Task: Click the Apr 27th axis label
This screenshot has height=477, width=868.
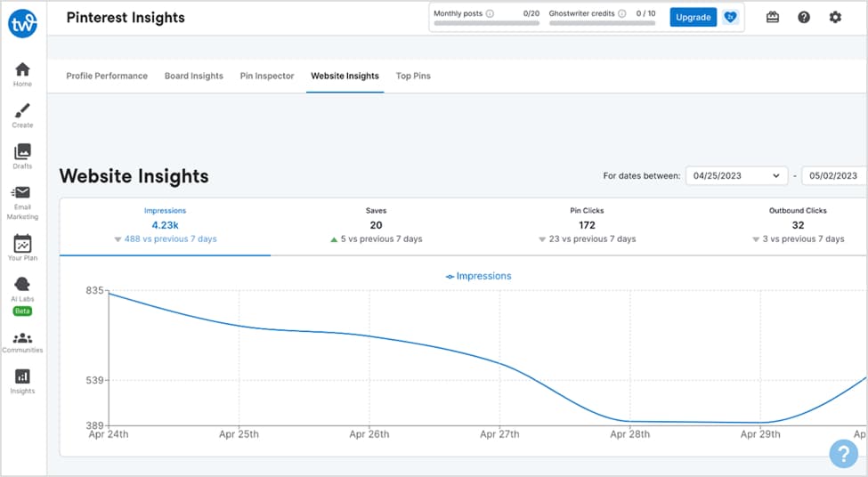Action: click(499, 434)
